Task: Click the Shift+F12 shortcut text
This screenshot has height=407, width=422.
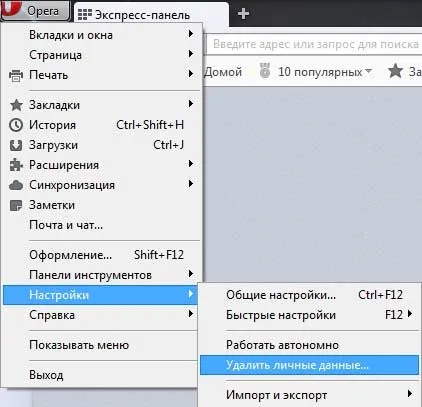Action: 159,255
